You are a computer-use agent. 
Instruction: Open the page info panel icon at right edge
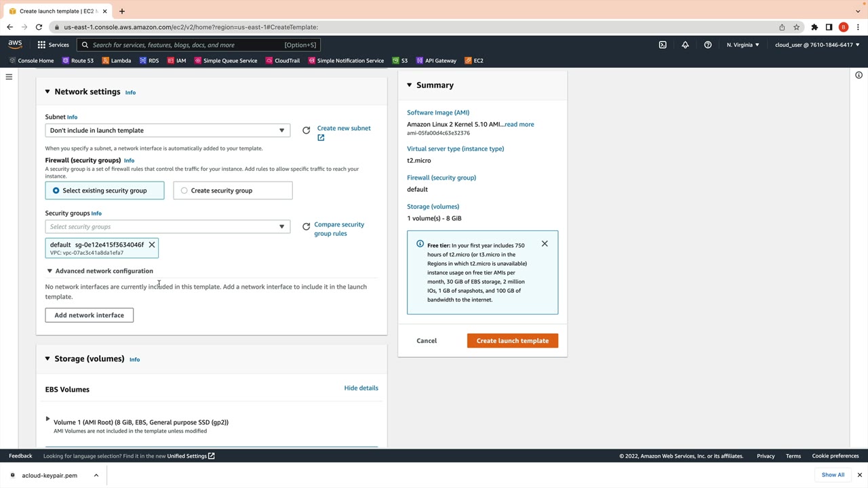tap(859, 75)
